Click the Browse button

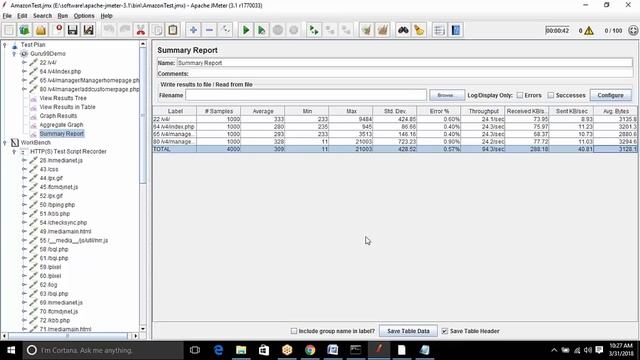[447, 95]
